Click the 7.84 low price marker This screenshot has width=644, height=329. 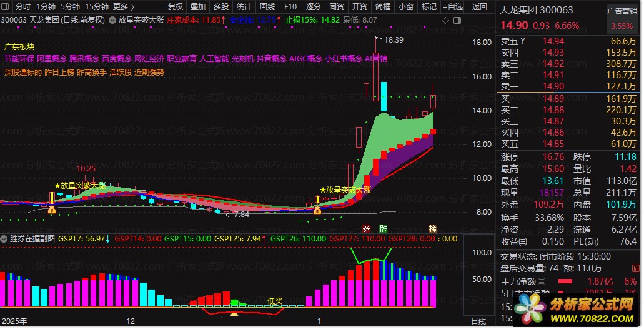[241, 215]
